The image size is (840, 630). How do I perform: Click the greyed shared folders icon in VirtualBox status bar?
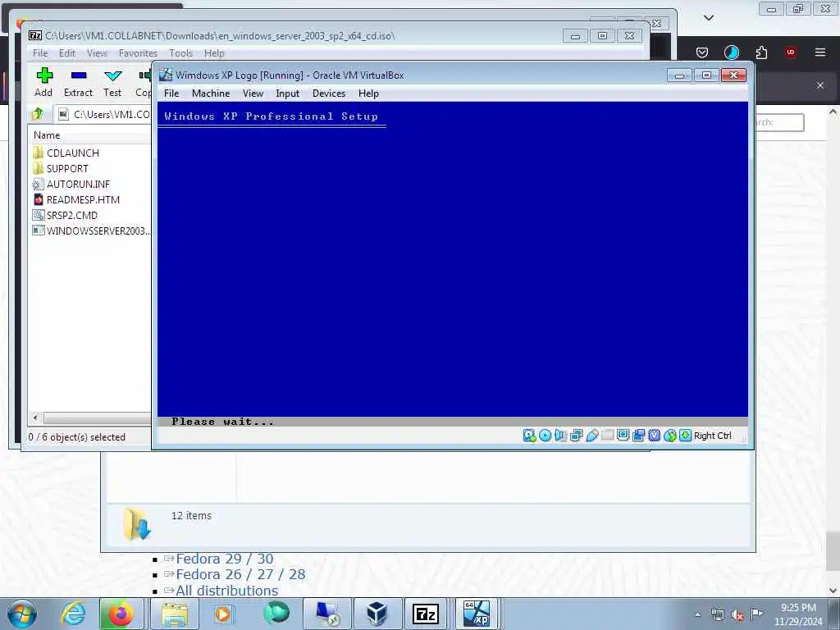pyautogui.click(x=607, y=435)
